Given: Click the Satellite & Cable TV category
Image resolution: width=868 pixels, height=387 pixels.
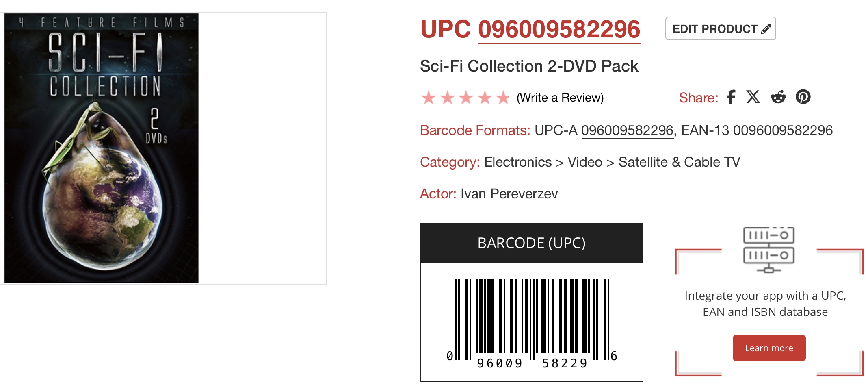Looking at the screenshot, I should click(679, 162).
